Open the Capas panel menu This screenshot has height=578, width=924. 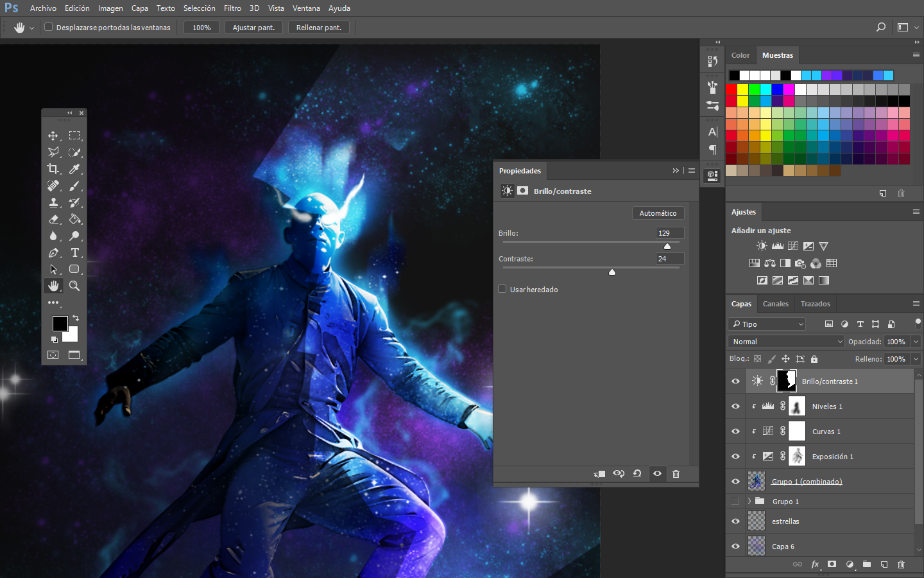[916, 303]
